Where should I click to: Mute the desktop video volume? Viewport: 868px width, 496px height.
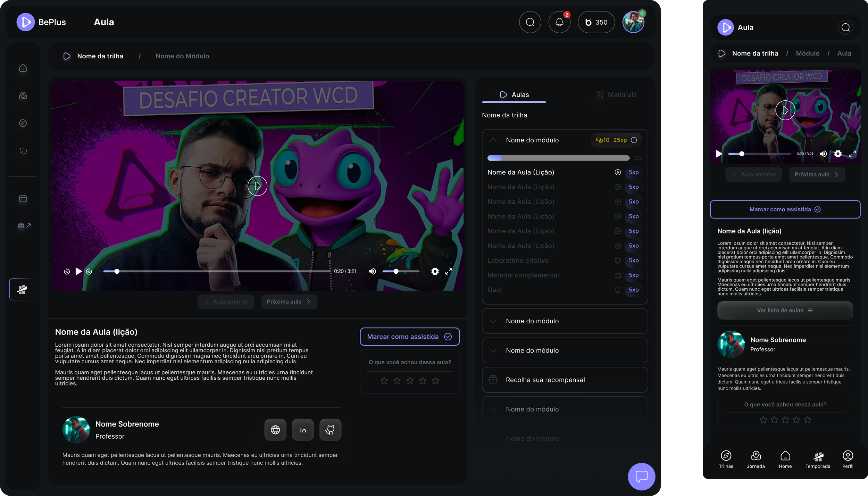[x=372, y=271]
